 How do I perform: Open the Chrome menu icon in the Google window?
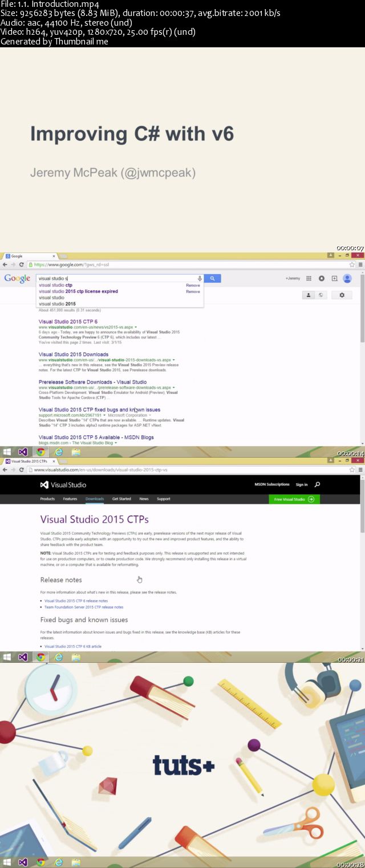pyautogui.click(x=359, y=264)
